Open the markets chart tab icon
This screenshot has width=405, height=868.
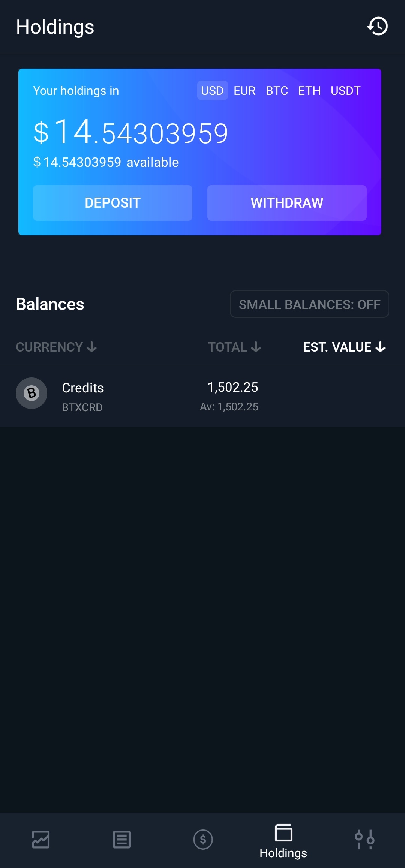(x=40, y=840)
